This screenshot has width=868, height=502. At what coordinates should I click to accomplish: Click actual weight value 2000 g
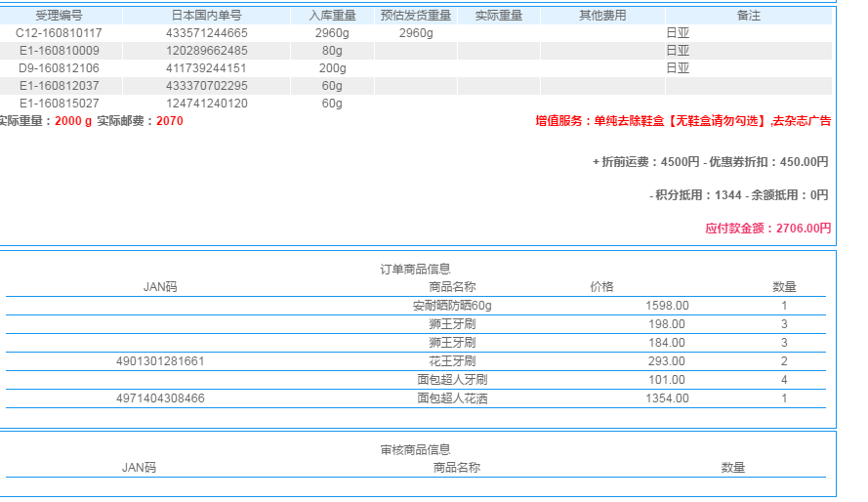[73, 121]
